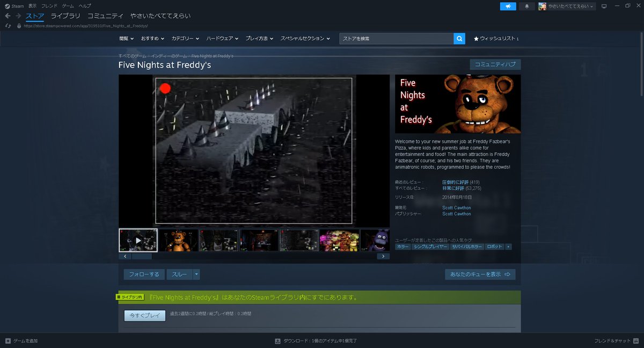Click the ストアを検索 search field
644x348 pixels.
[x=397, y=39]
